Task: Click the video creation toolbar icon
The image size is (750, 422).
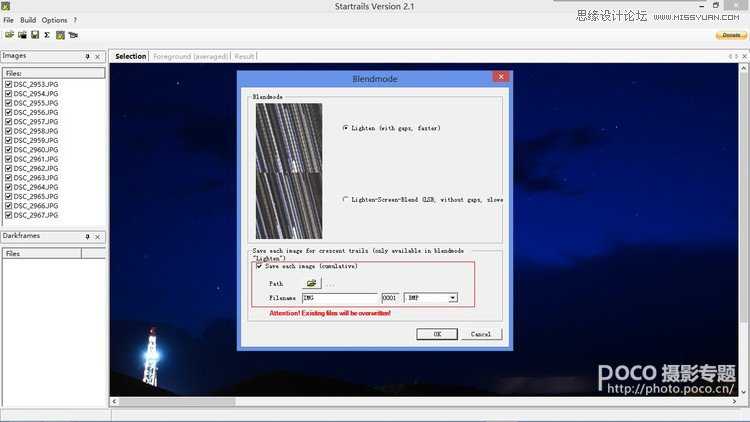Action: (73, 34)
